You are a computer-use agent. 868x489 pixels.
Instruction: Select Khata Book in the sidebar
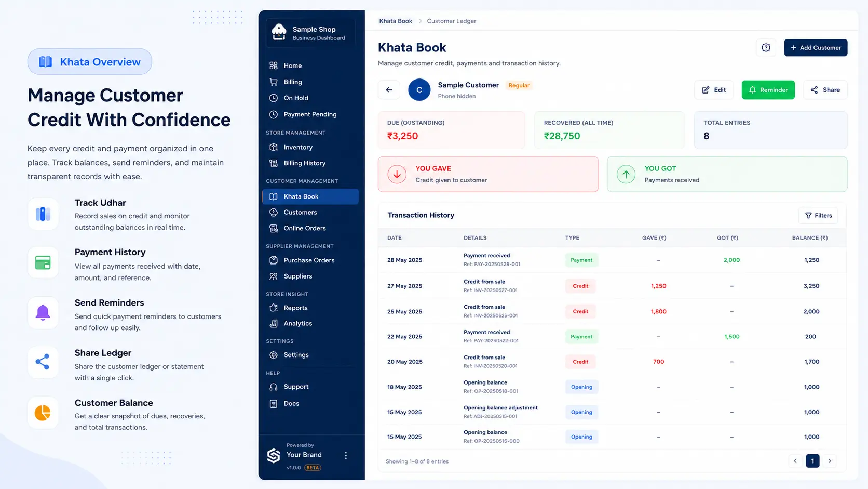(310, 196)
